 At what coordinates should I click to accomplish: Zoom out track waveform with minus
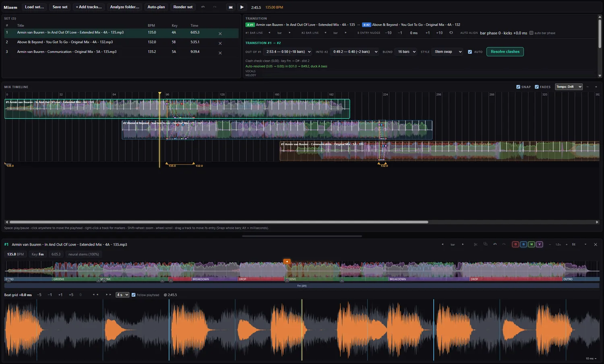click(x=550, y=245)
